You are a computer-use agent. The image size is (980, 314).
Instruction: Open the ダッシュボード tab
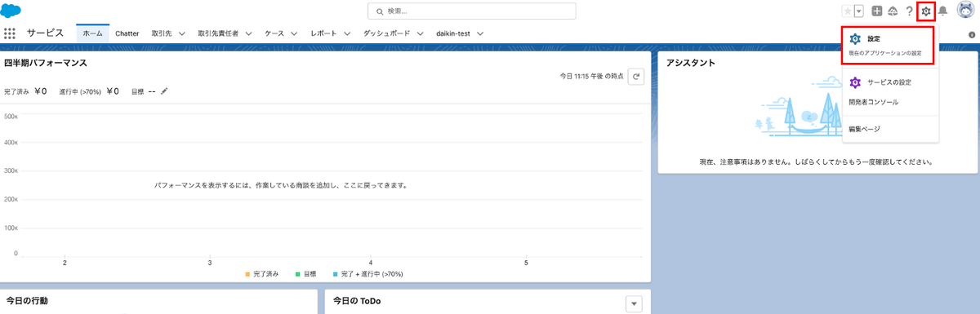(x=387, y=33)
